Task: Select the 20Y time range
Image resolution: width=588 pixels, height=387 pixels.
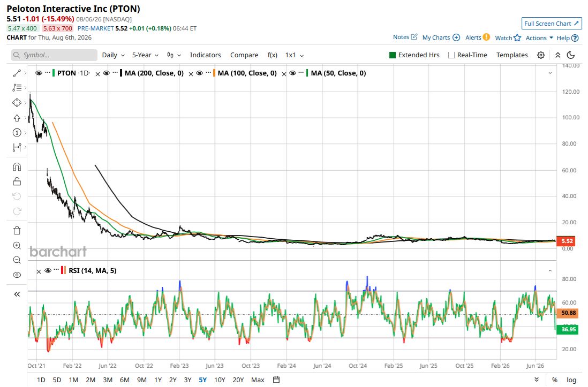Action: [x=238, y=380]
